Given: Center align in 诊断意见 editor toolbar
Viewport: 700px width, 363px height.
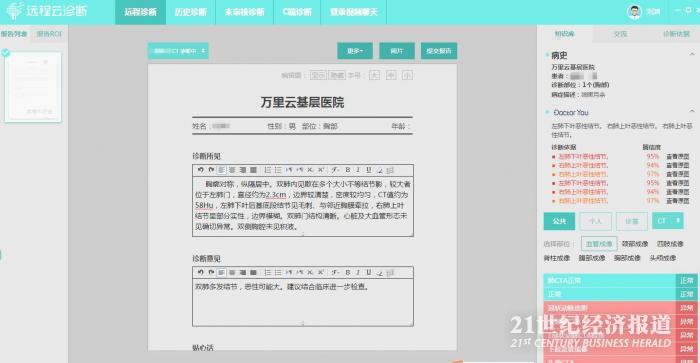Looking at the screenshot, I should tap(232, 272).
